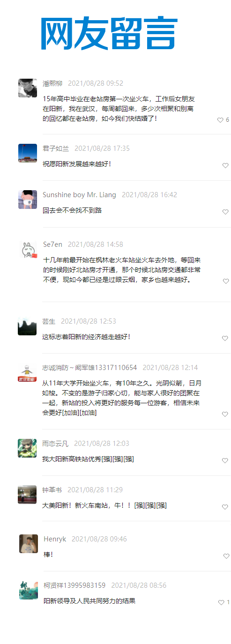Open Henryk's avatar photo

coord(29,544)
